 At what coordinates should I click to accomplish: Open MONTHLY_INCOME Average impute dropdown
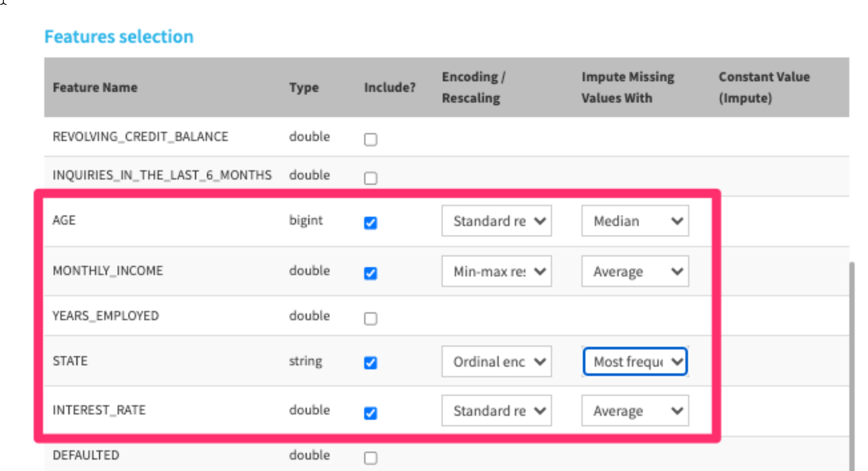point(635,271)
